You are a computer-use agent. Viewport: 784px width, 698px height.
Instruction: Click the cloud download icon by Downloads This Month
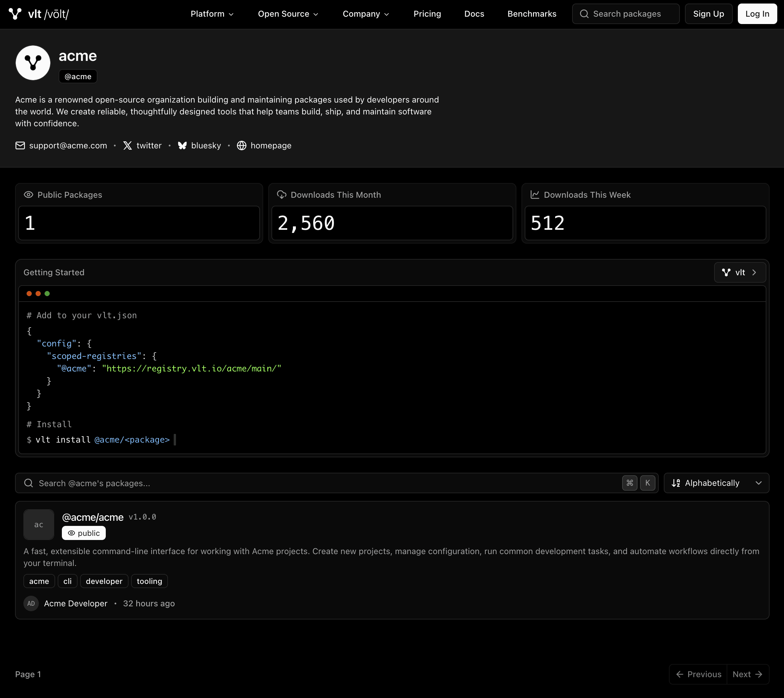tap(281, 195)
